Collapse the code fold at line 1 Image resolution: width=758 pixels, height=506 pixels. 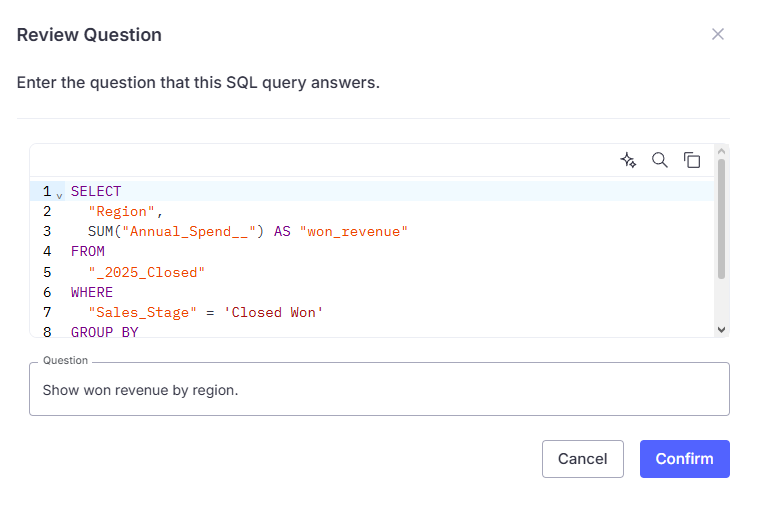click(x=59, y=195)
